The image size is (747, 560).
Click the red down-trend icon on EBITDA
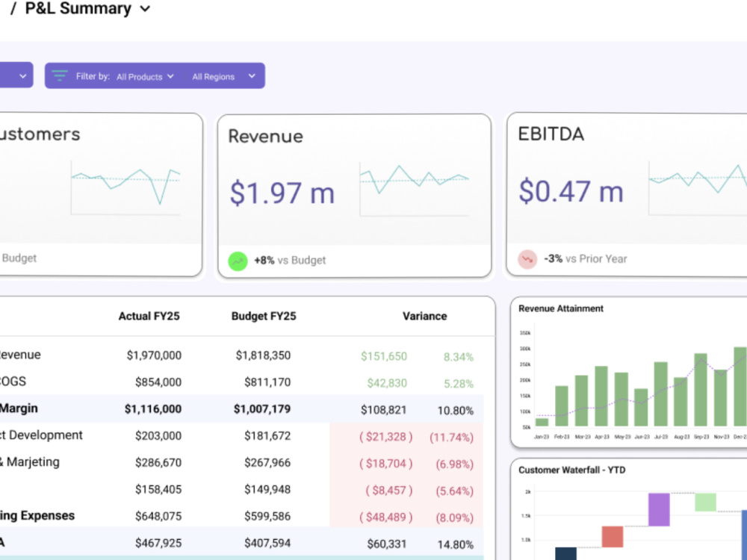(527, 260)
